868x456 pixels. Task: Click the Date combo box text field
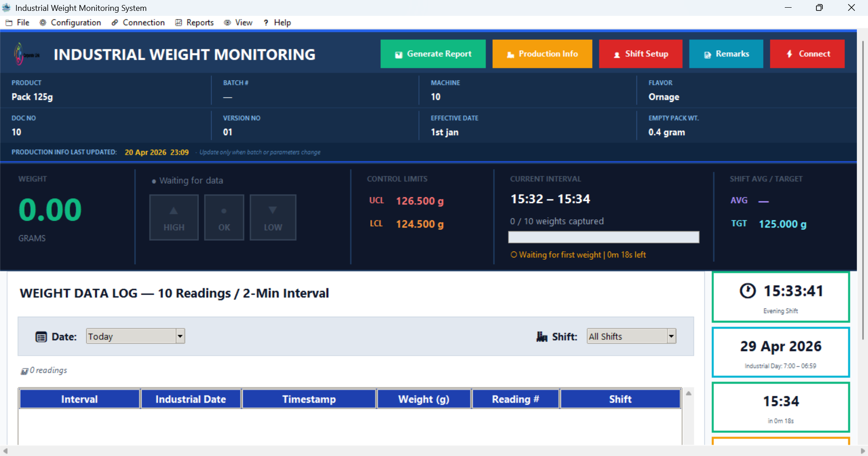[x=131, y=336]
